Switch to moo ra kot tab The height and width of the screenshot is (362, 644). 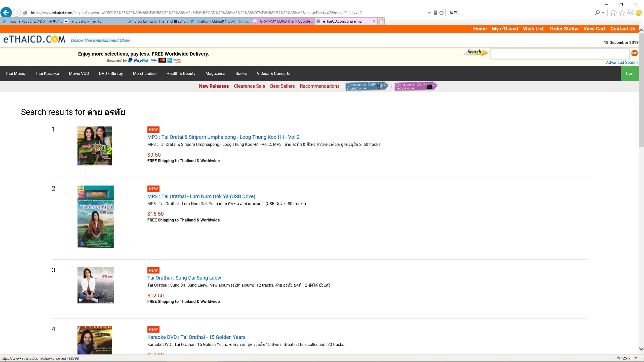tap(31, 21)
